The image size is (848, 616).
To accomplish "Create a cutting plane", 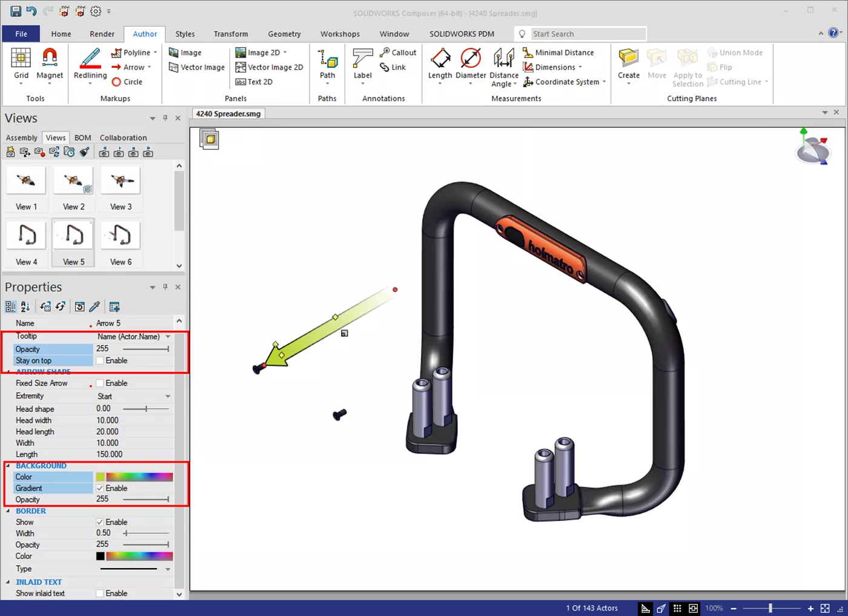I will click(629, 65).
